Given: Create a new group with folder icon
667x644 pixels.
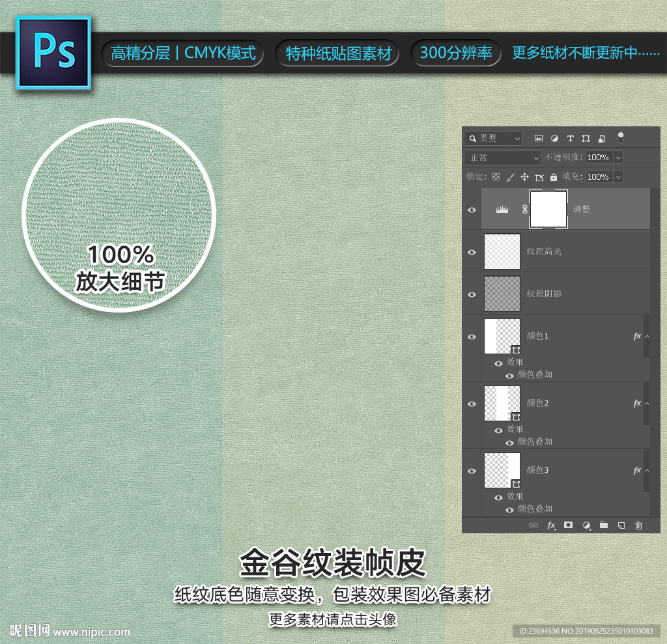Looking at the screenshot, I should [x=604, y=525].
